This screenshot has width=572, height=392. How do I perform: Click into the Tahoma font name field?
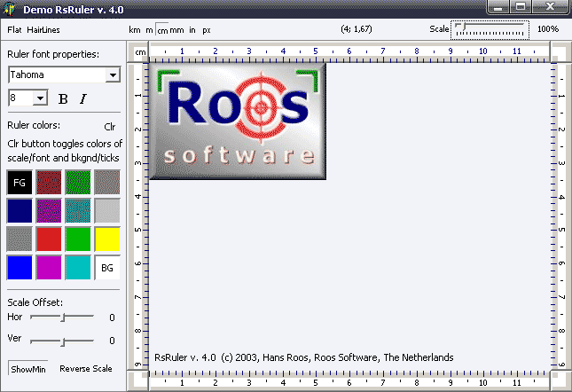tap(58, 74)
